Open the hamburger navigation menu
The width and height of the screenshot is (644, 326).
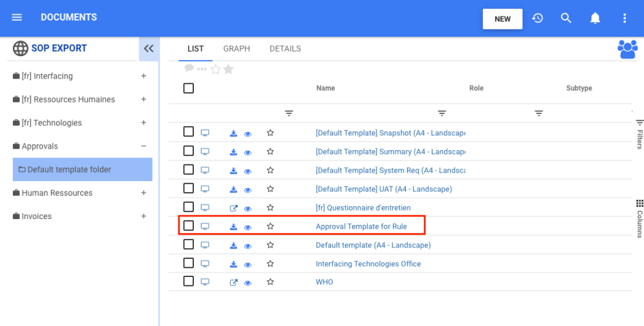coord(17,17)
